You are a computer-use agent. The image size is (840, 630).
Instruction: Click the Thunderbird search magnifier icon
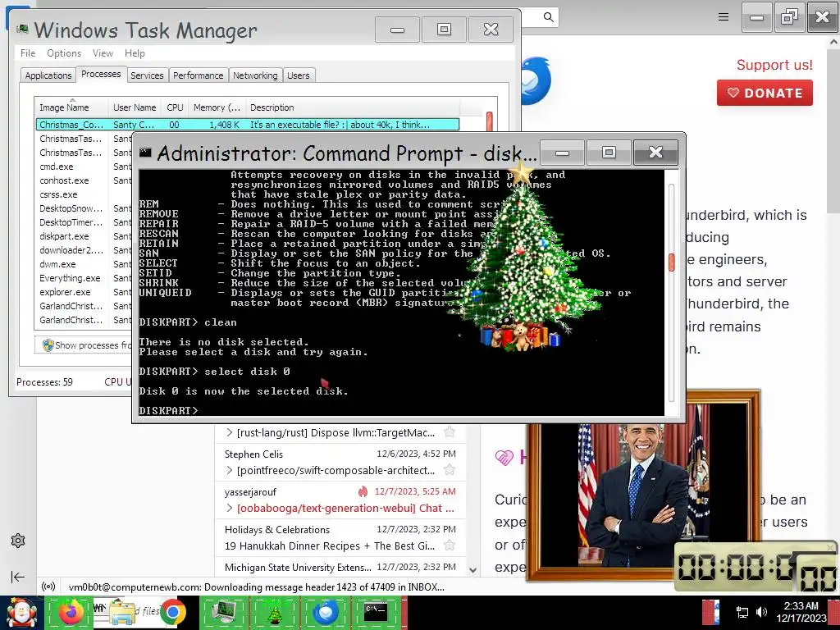[x=548, y=17]
